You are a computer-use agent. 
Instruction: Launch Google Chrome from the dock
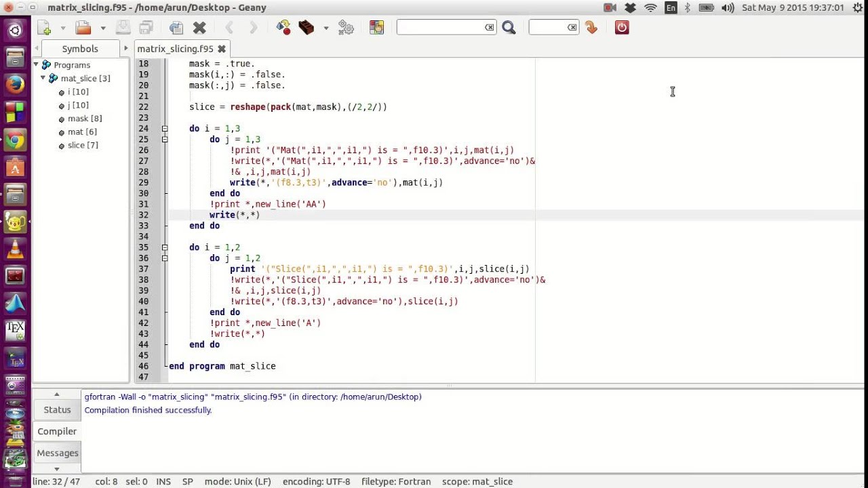(x=15, y=140)
